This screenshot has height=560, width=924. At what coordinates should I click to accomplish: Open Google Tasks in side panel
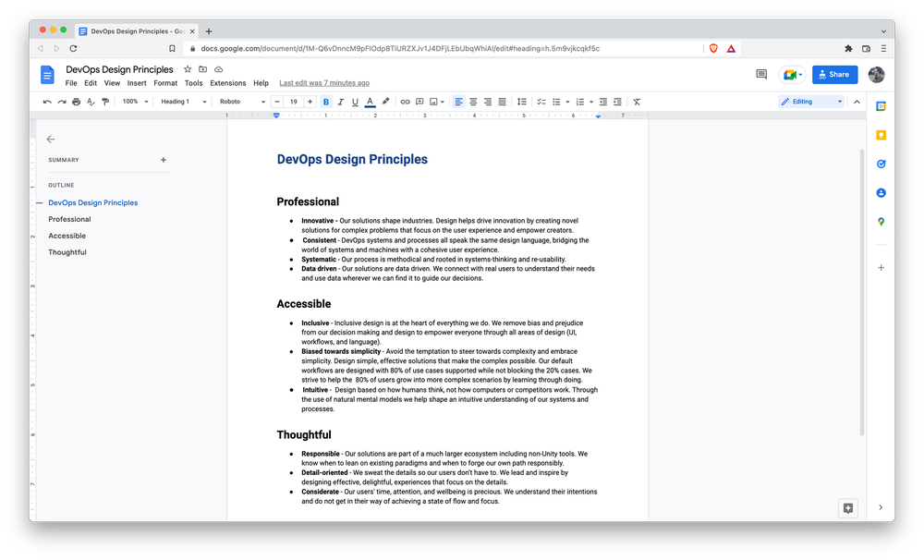(881, 164)
